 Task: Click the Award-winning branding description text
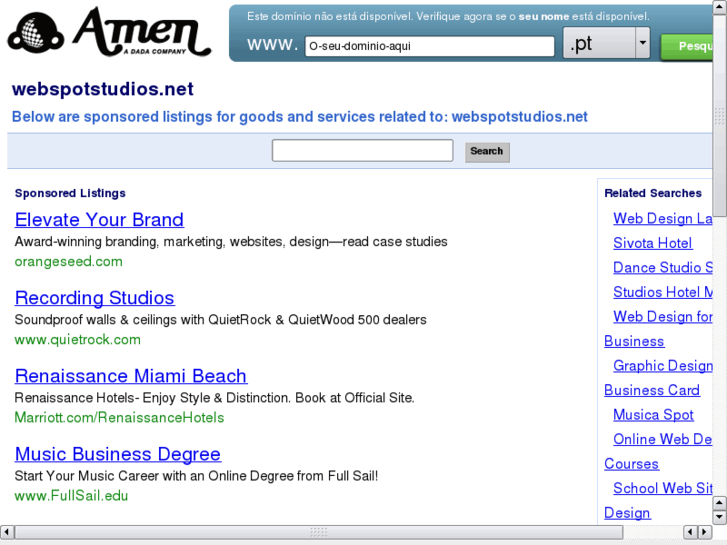pyautogui.click(x=231, y=242)
